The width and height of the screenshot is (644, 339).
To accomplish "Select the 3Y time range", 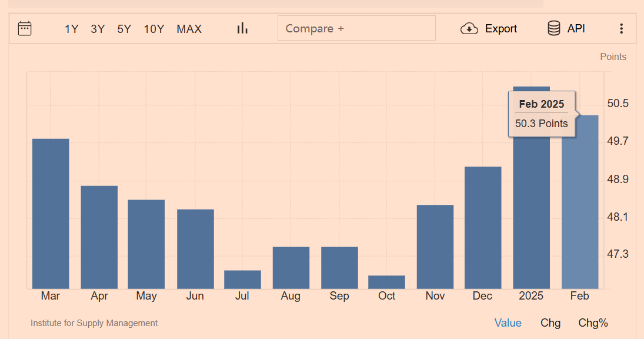I will point(98,29).
